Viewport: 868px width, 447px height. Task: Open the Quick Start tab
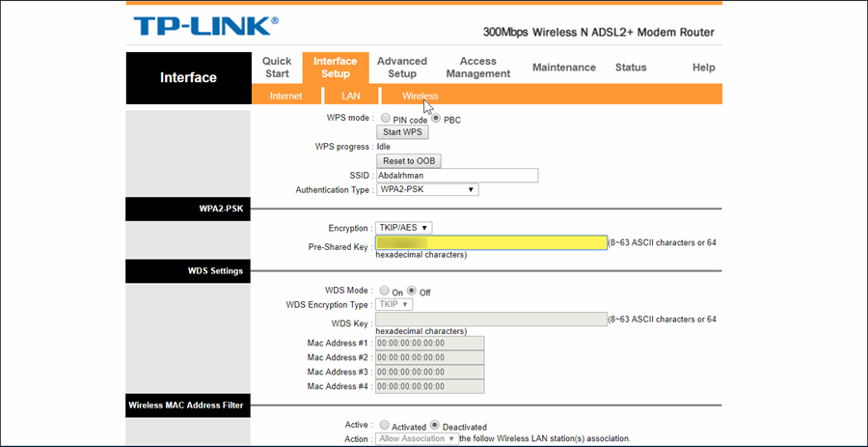pos(277,68)
